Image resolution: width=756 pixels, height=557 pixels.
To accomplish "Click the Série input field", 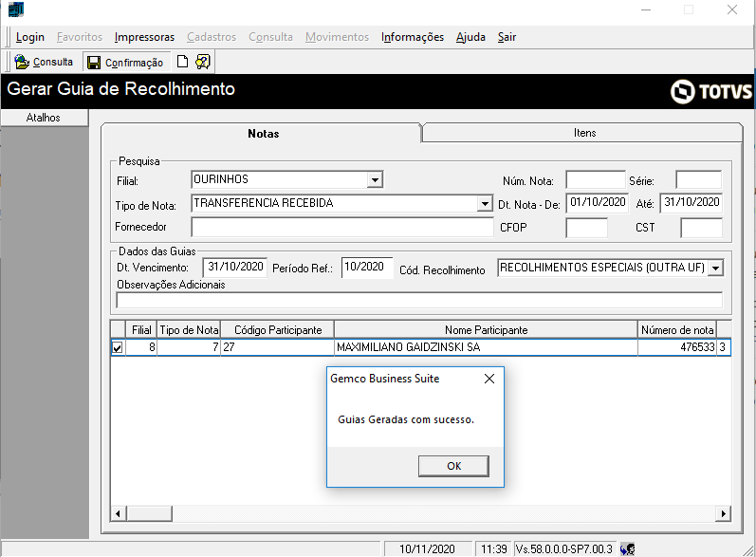I will (x=699, y=180).
